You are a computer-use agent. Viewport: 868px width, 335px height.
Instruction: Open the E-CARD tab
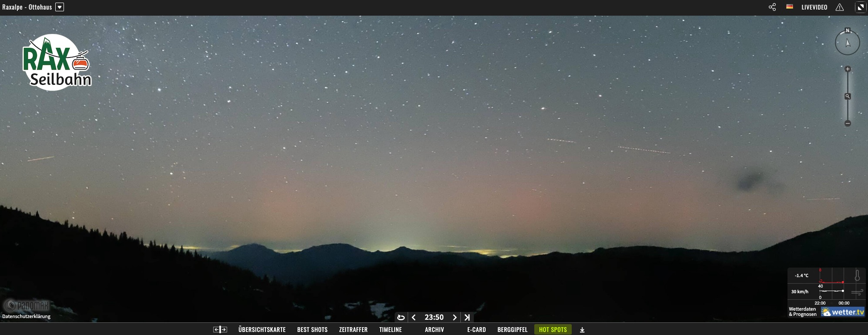tap(476, 330)
